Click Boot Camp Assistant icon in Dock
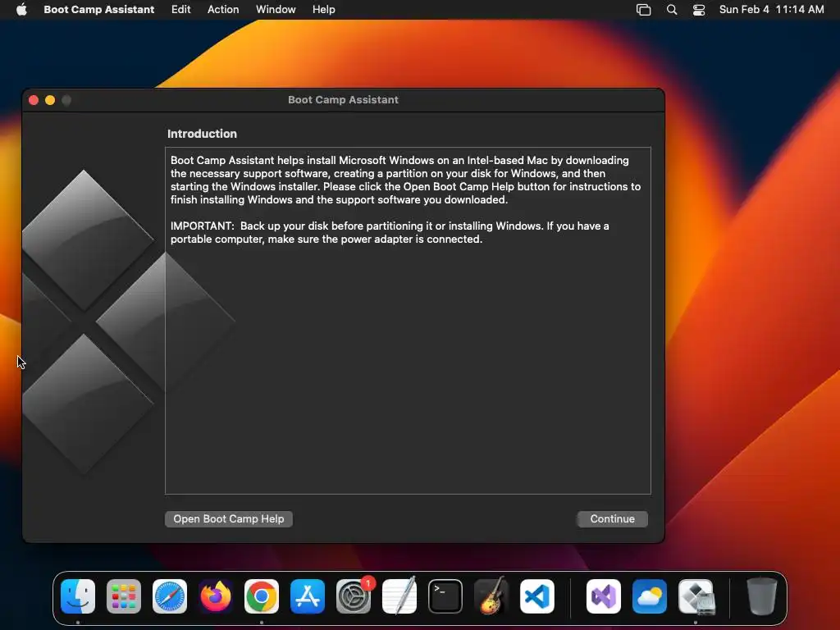Image resolution: width=840 pixels, height=630 pixels. (x=696, y=596)
